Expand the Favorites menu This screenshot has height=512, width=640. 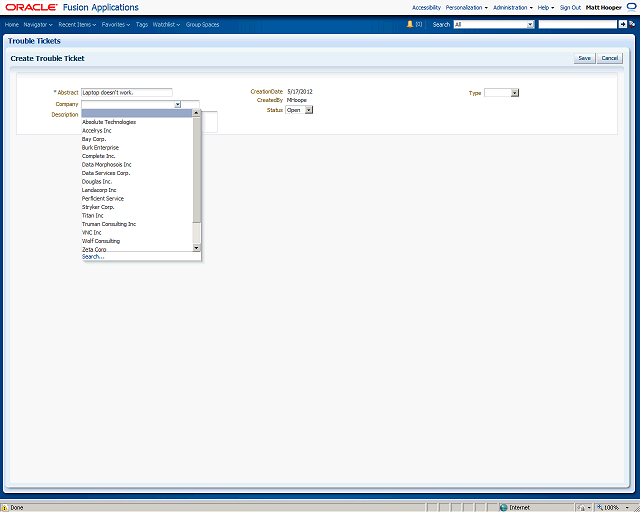(116, 24)
